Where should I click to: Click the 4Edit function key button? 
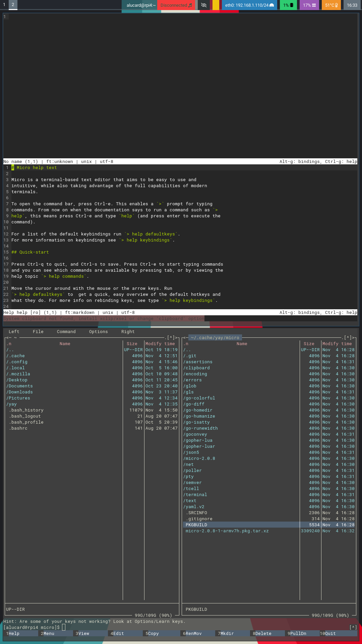(125, 633)
